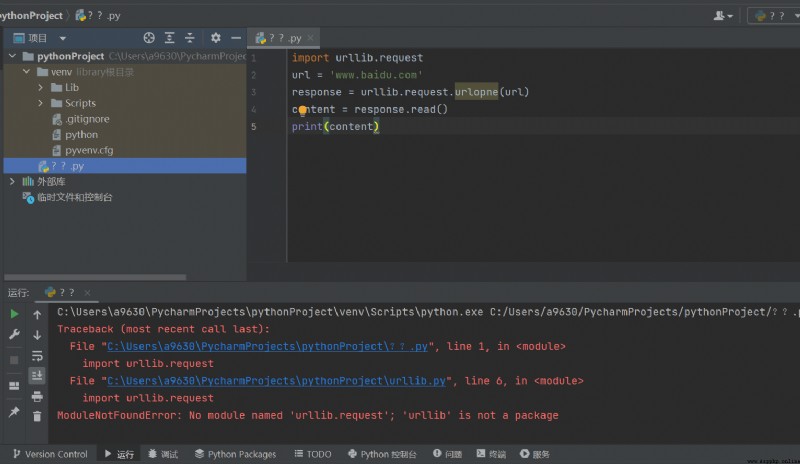This screenshot has width=800, height=464.
Task: Rerun the script with green play icon
Action: [14, 314]
